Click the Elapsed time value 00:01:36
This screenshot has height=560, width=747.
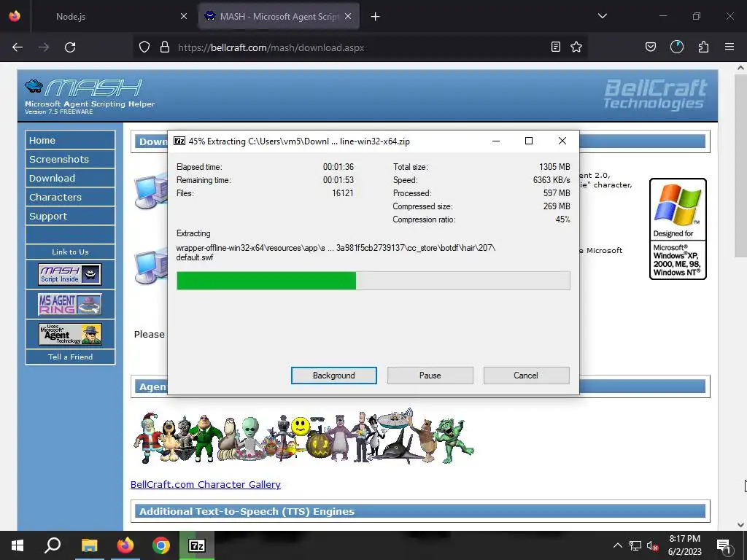click(x=338, y=167)
